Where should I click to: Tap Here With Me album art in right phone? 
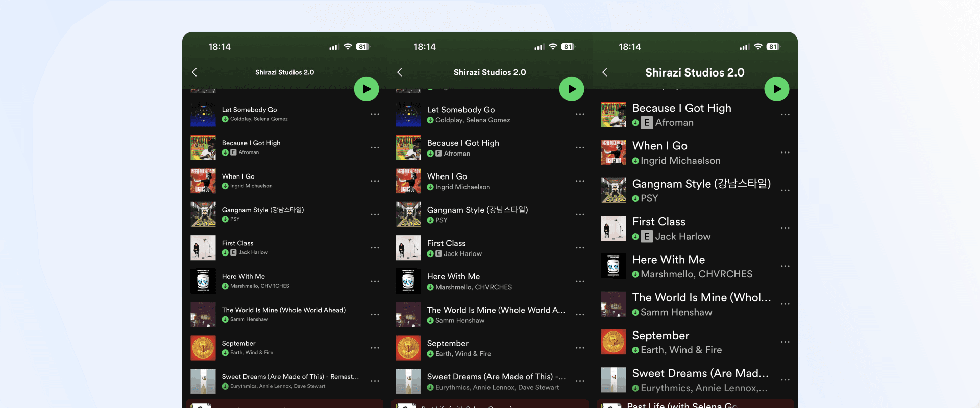(x=614, y=266)
